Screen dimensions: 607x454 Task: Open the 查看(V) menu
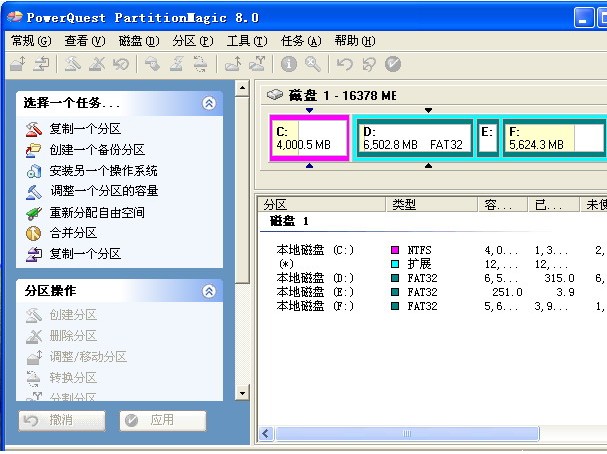pyautogui.click(x=85, y=41)
